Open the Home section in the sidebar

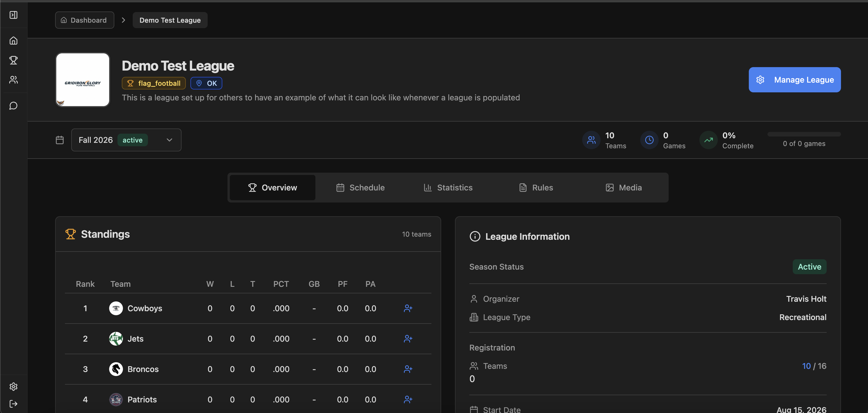click(13, 40)
